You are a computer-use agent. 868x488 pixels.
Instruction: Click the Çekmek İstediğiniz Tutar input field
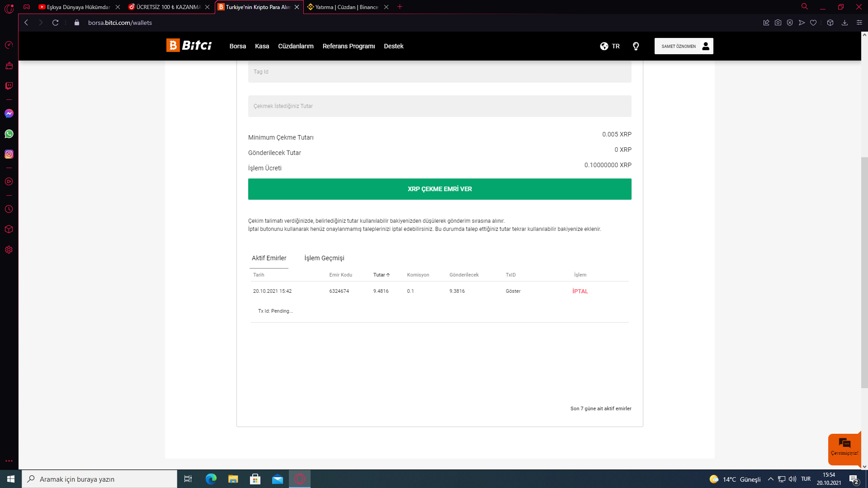point(439,106)
